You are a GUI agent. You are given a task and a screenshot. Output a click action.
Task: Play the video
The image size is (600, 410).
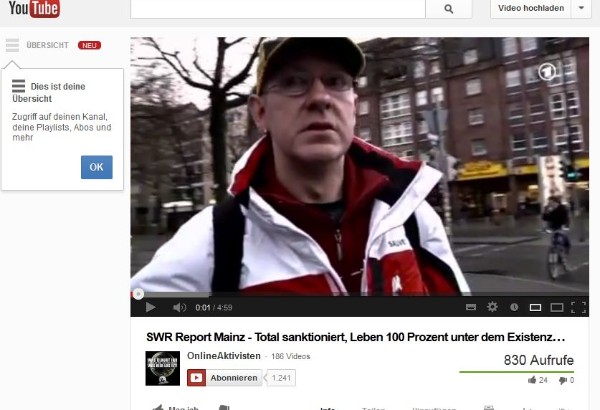tap(151, 307)
